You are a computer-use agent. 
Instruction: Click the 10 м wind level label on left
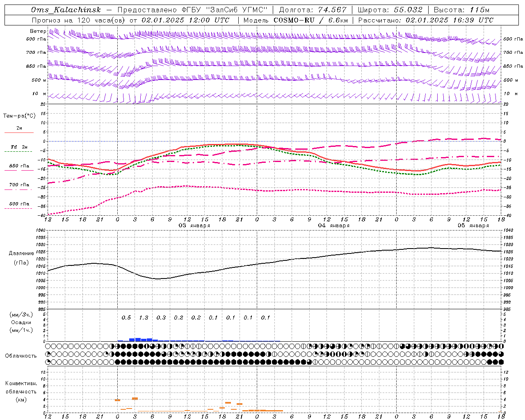39,94
